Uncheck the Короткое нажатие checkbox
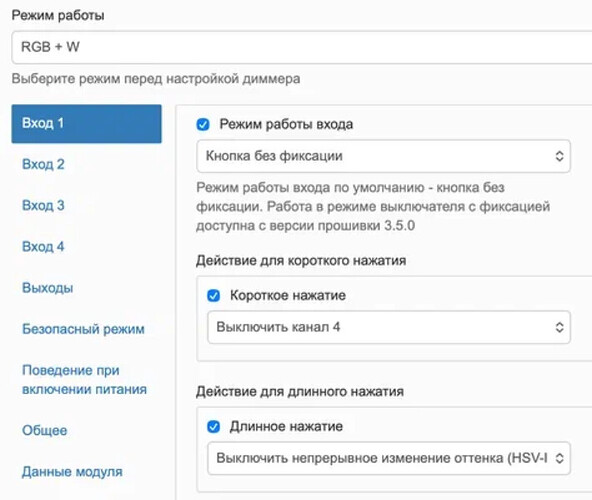Viewport: 592px width, 500px height. [213, 295]
